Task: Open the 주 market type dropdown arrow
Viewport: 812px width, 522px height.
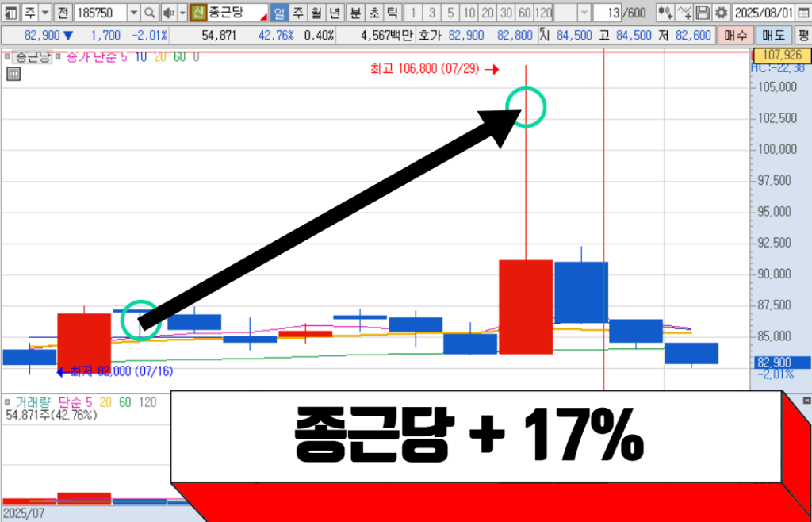Action: tap(45, 13)
